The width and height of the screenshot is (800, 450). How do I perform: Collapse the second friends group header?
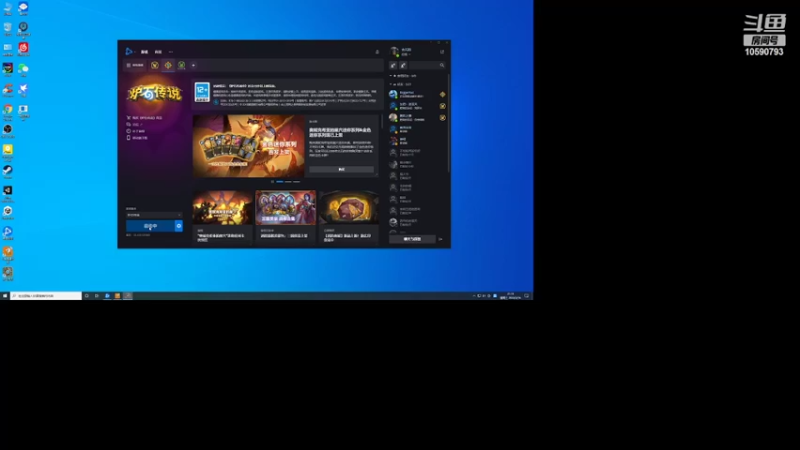[401, 85]
